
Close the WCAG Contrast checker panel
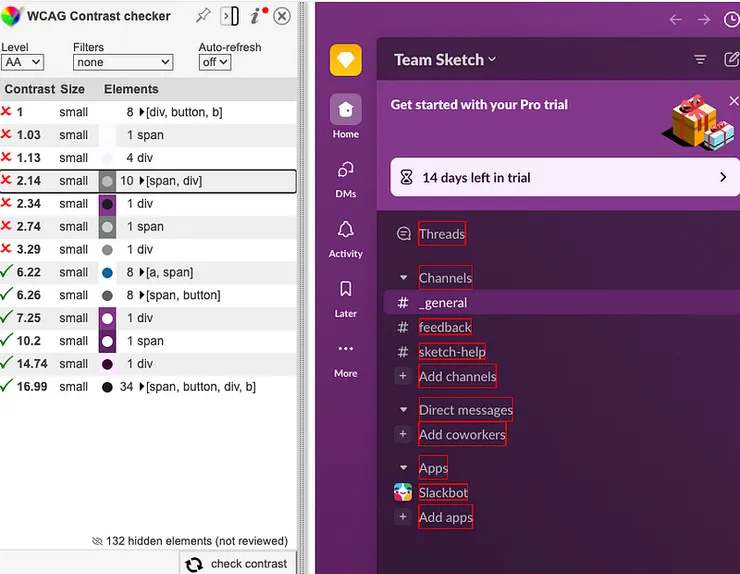point(282,17)
